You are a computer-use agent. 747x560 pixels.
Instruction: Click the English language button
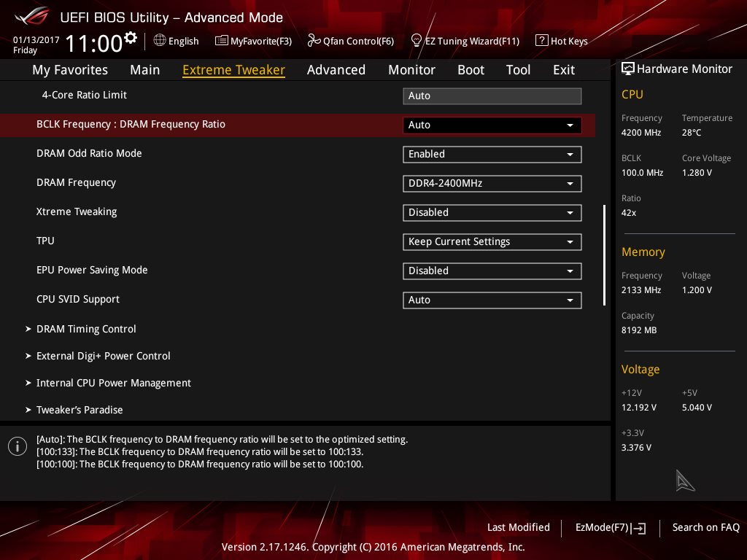point(177,41)
